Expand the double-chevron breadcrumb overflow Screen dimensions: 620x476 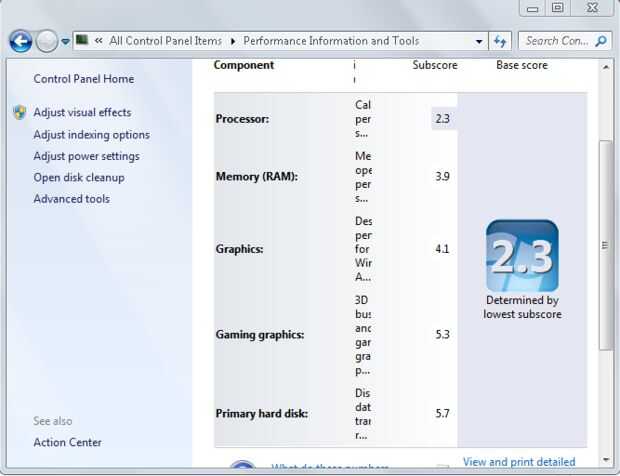(98, 40)
